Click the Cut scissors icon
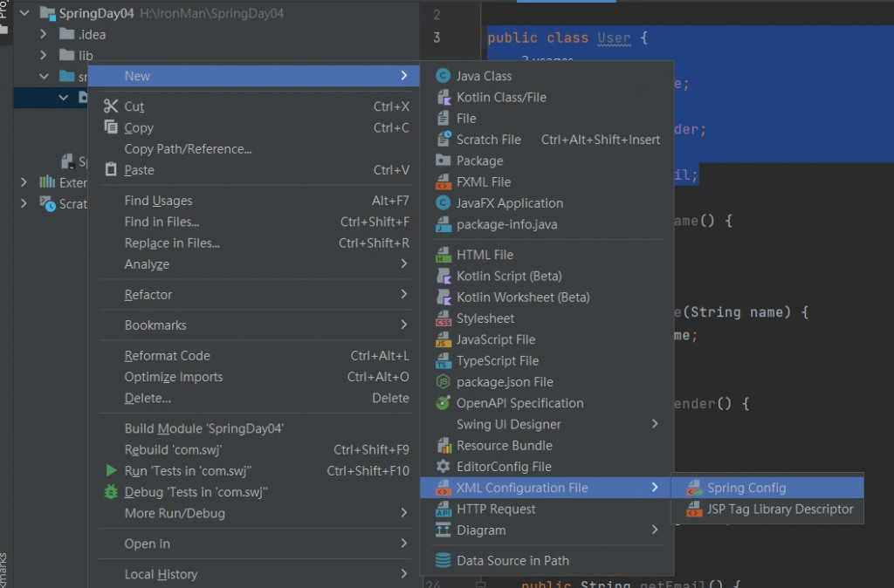Viewport: 894px width, 588px height. [x=111, y=106]
